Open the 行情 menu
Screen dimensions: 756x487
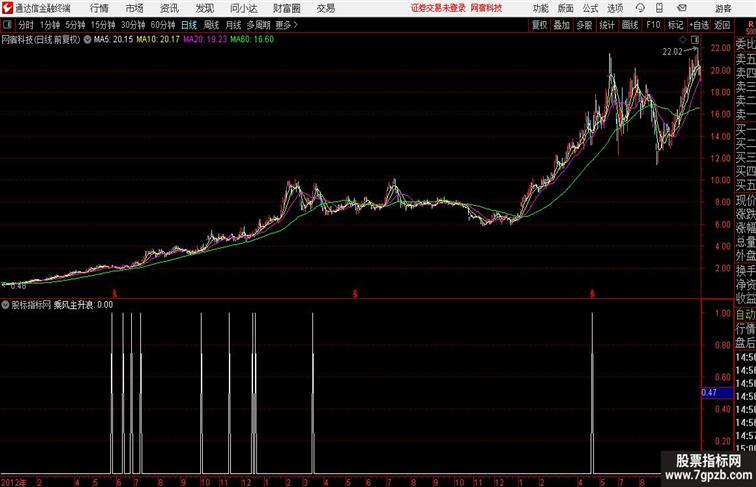(x=99, y=8)
